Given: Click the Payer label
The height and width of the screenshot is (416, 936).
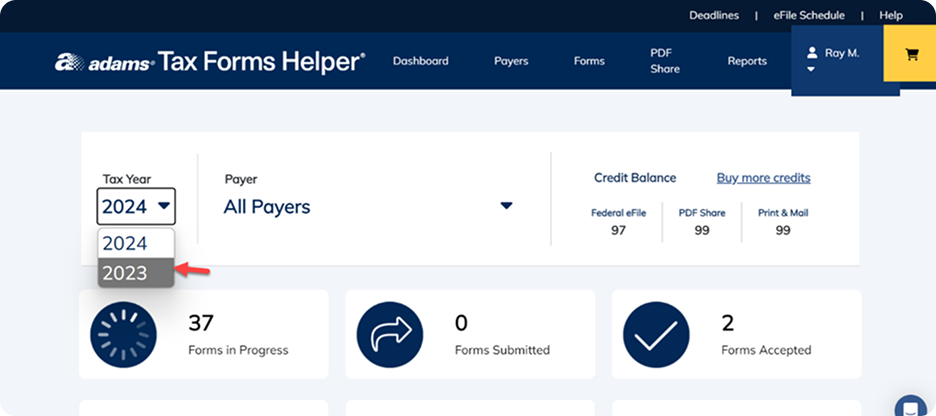Looking at the screenshot, I should click(241, 179).
